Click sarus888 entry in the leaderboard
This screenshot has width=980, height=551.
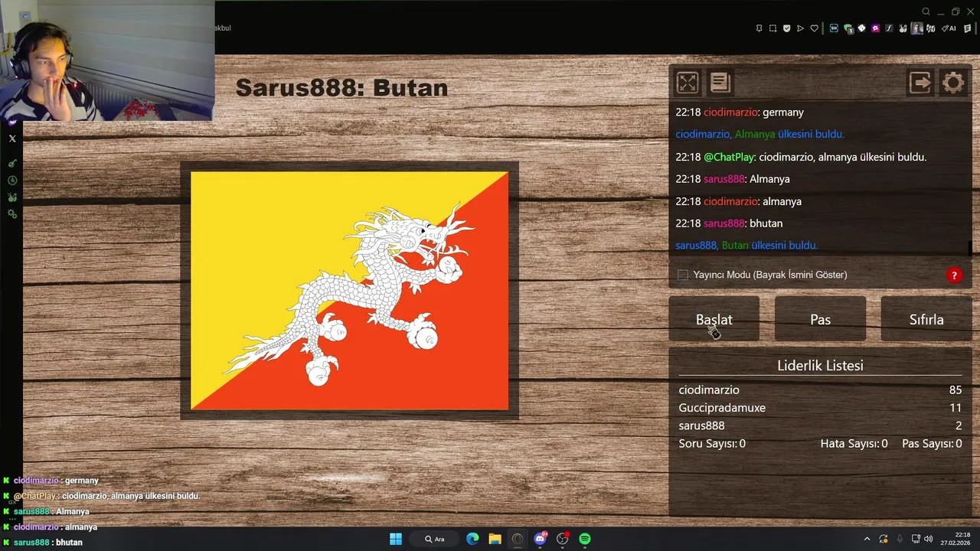pos(820,425)
